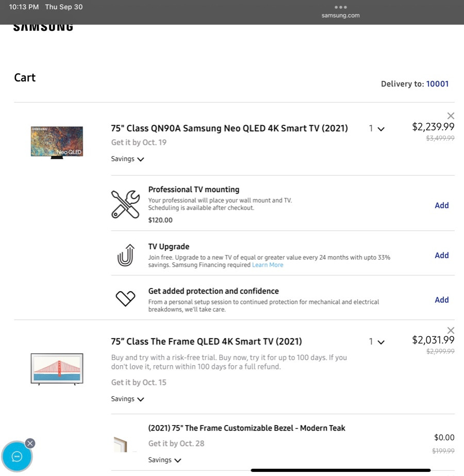Add TV Upgrade program
The image size is (464, 476).
[x=441, y=256]
